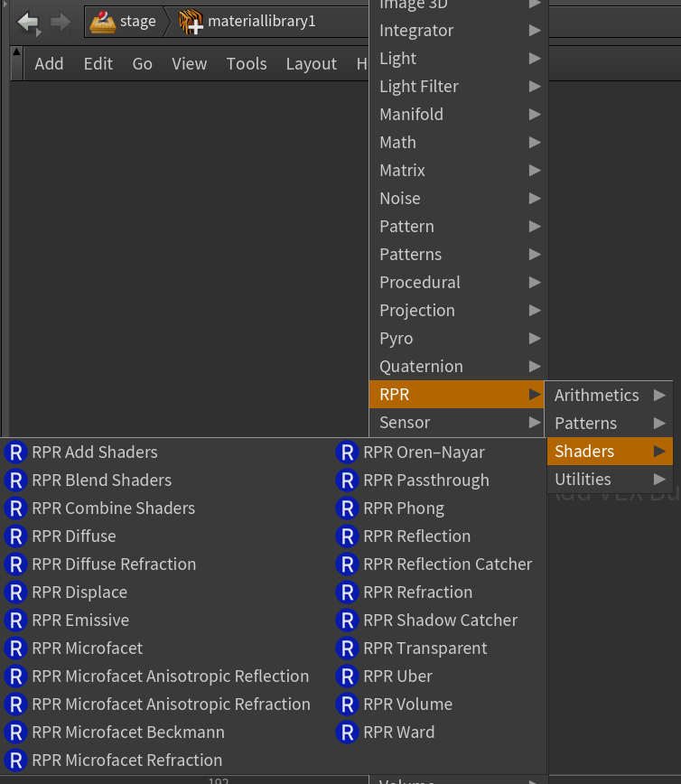Viewport: 681px width, 784px height.
Task: Select RPR Add Shaders from the list
Action: click(x=94, y=452)
